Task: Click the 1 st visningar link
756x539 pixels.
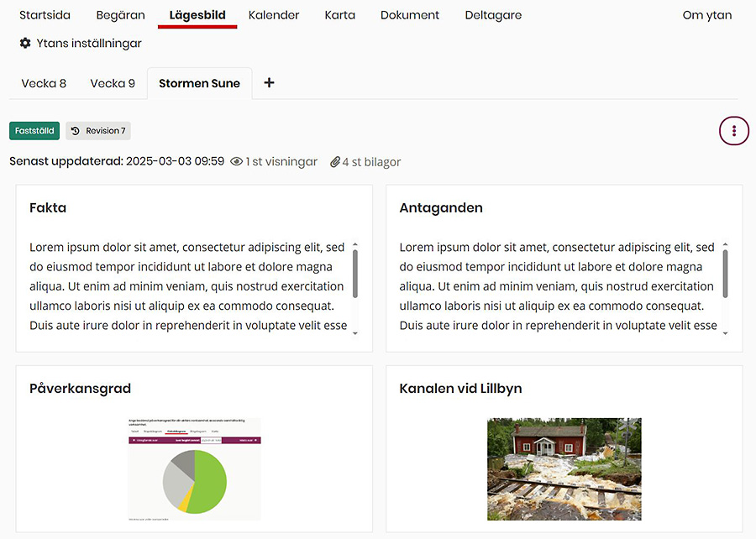Action: click(279, 160)
